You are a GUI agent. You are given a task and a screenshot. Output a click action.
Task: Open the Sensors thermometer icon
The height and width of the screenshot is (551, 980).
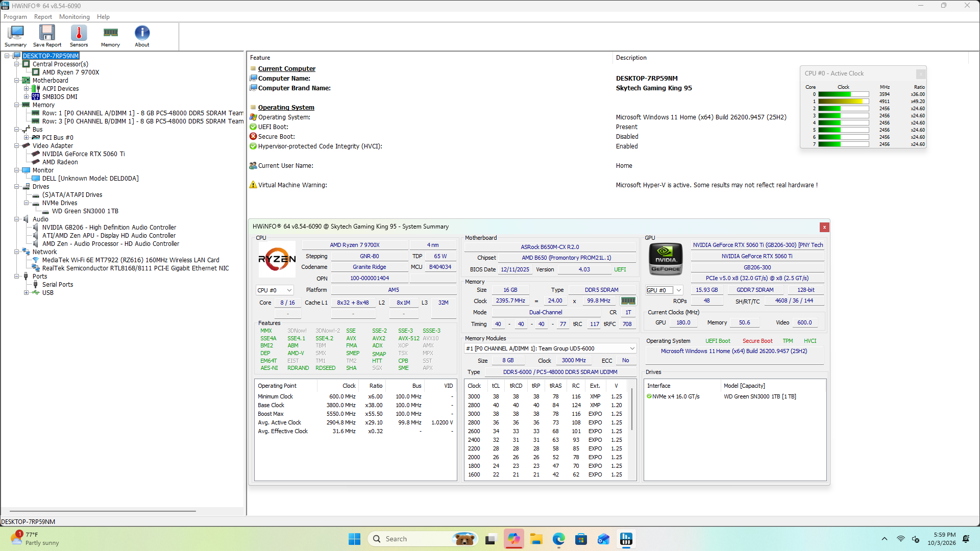(79, 36)
